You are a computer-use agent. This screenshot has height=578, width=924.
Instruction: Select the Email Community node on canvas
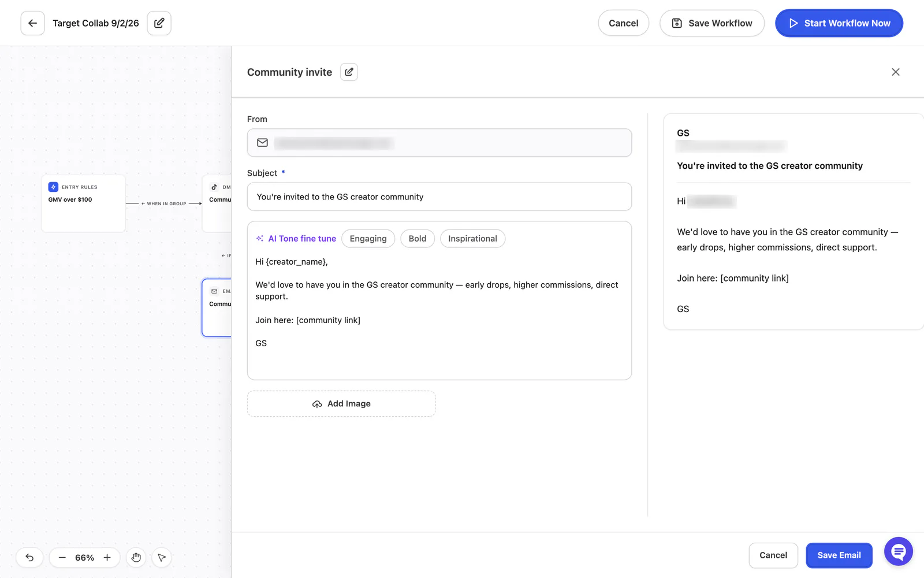tap(217, 307)
